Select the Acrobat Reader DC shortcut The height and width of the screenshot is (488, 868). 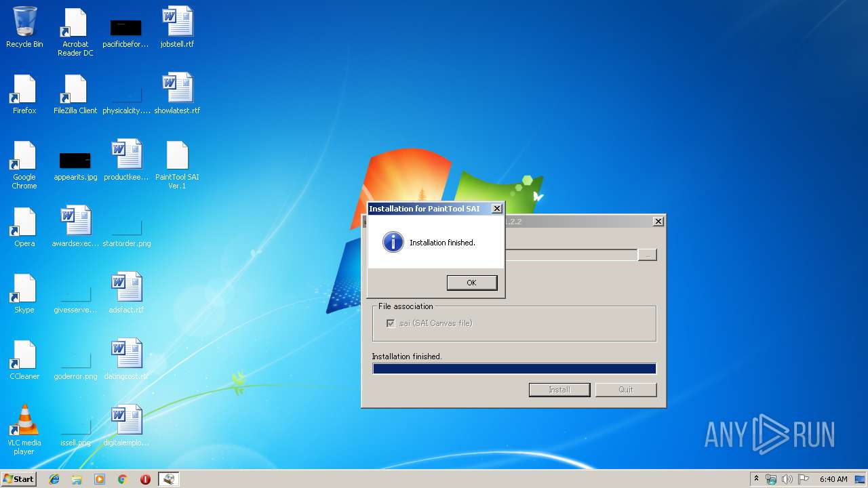(75, 33)
